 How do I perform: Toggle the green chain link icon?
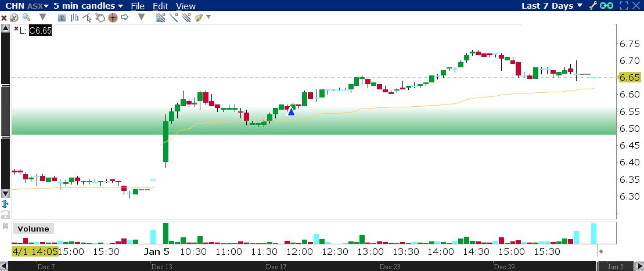[606, 6]
